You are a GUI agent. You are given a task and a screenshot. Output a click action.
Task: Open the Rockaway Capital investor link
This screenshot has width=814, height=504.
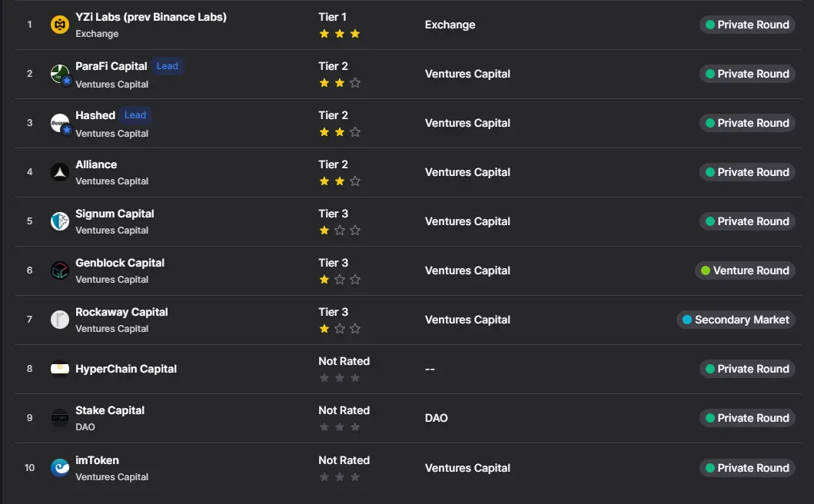pos(121,312)
